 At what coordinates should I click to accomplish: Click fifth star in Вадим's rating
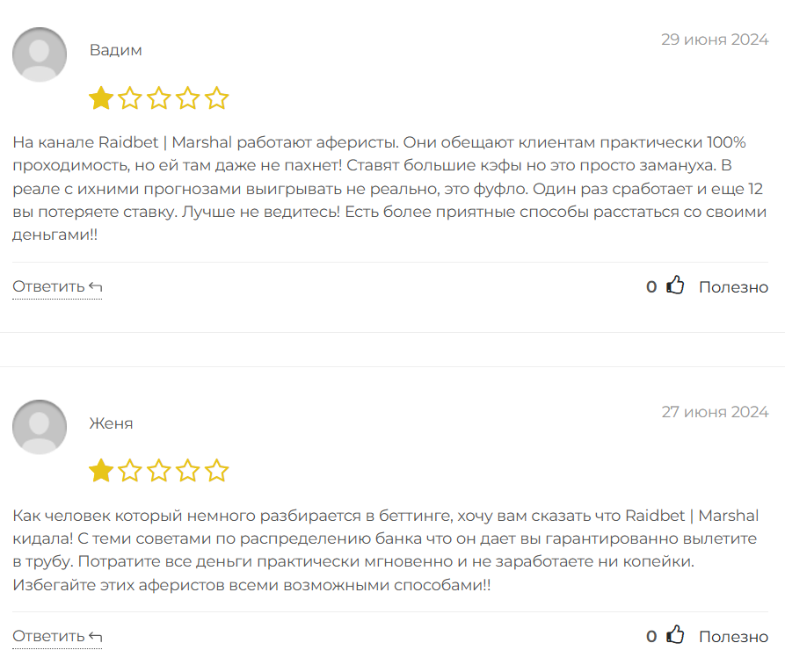(217, 98)
